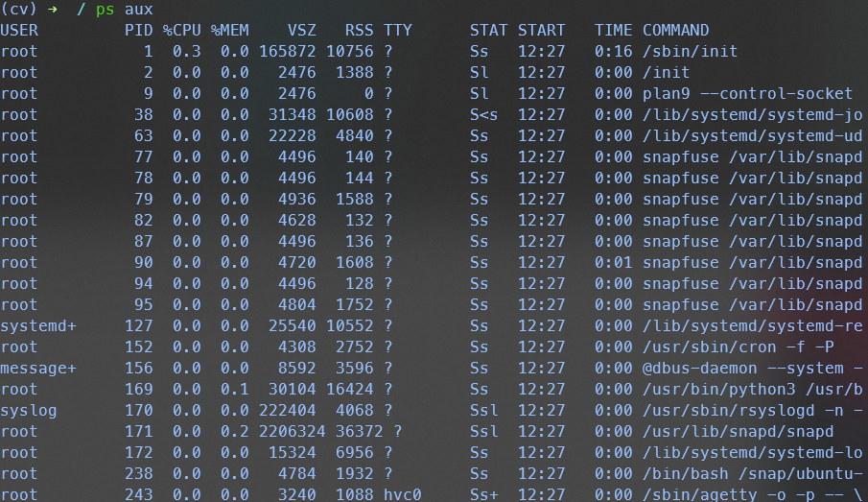This screenshot has width=868, height=502.
Task: Click the /lib/systemd/systemd-lo command
Action: point(752,452)
